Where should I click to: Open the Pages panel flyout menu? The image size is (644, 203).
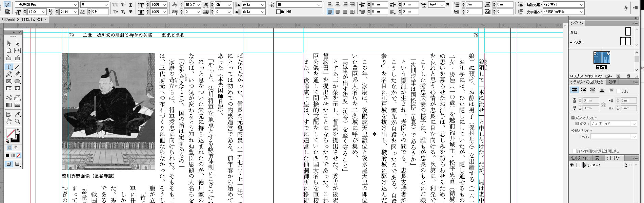point(635,23)
